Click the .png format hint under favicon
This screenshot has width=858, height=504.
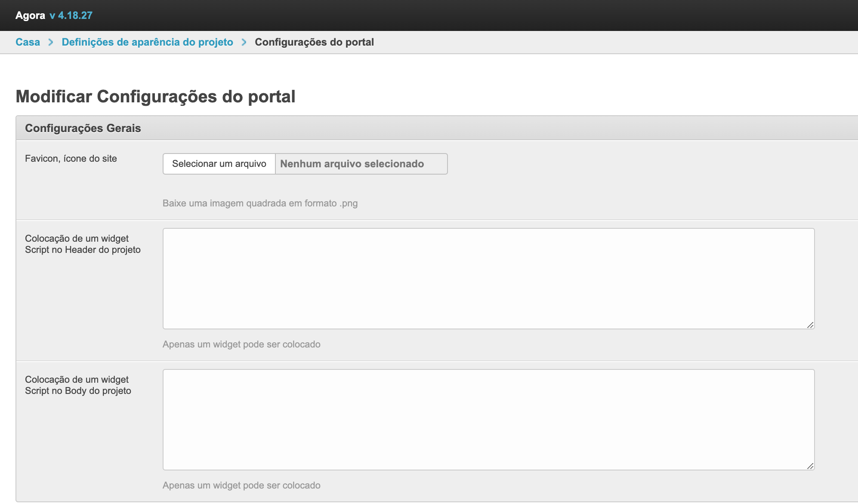[x=260, y=203]
